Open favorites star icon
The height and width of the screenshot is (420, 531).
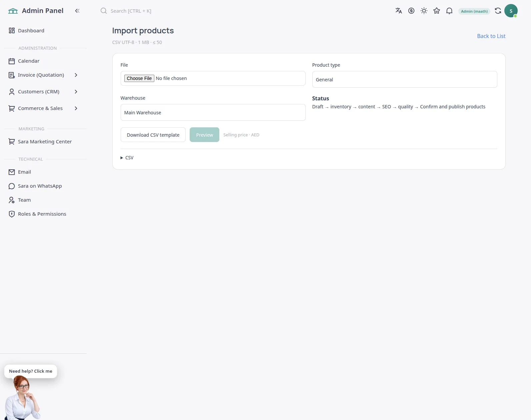tap(437, 11)
